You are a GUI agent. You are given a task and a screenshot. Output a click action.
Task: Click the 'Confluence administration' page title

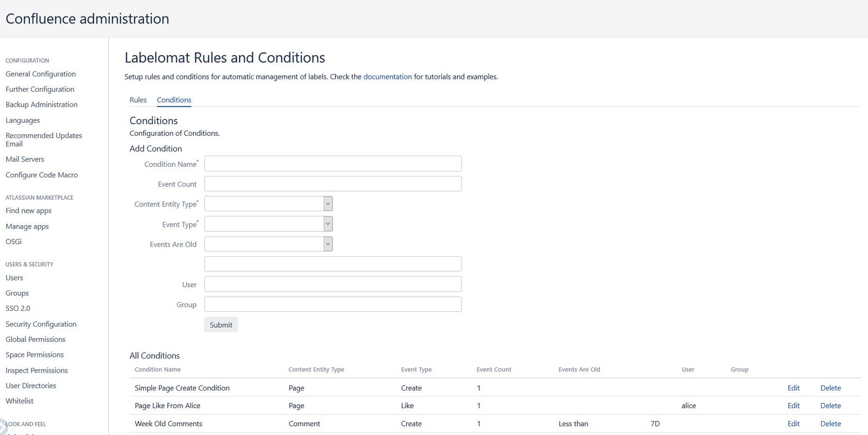point(87,18)
